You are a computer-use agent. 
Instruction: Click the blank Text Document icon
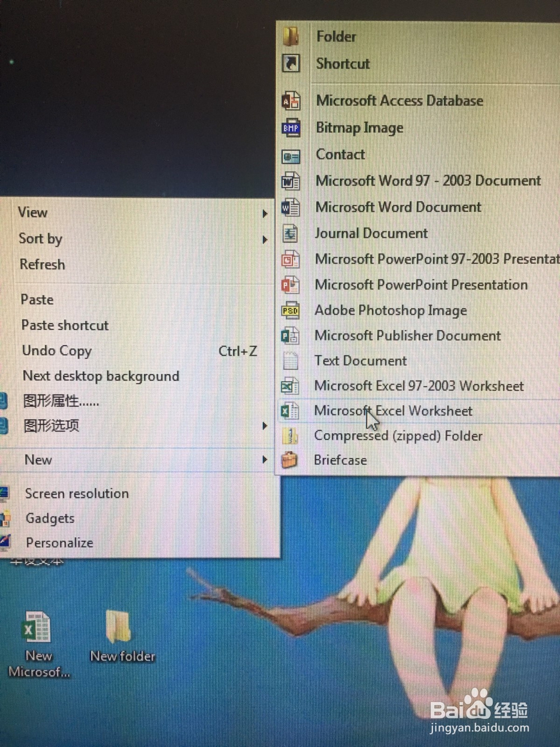tap(290, 361)
